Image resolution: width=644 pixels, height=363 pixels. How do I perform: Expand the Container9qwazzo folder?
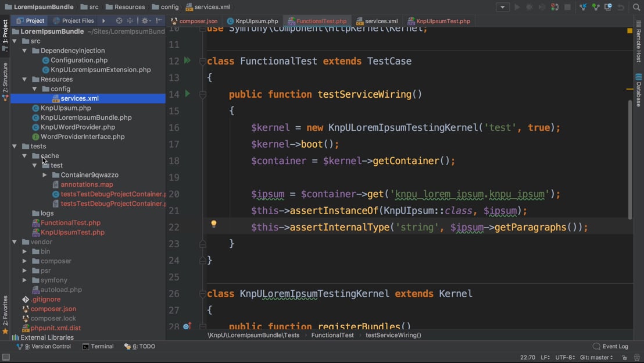click(45, 175)
